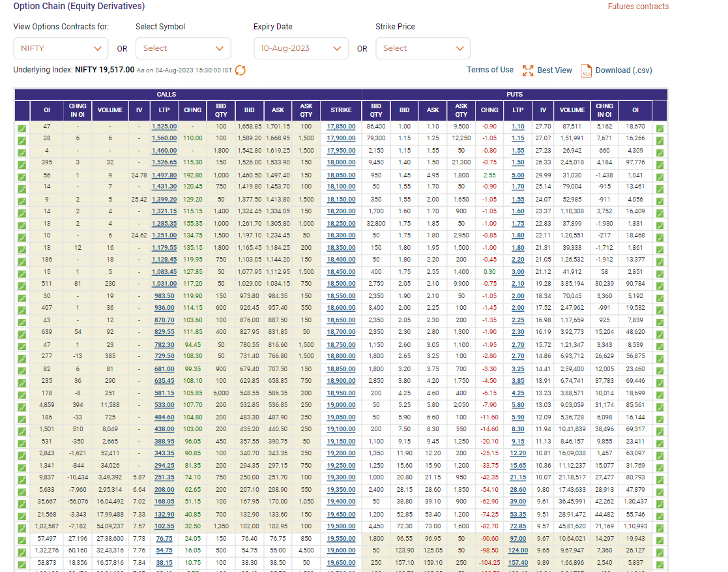The image size is (728, 572).
Task: Open puts chart icon for 18,300.00 strike row
Action: [660, 237]
